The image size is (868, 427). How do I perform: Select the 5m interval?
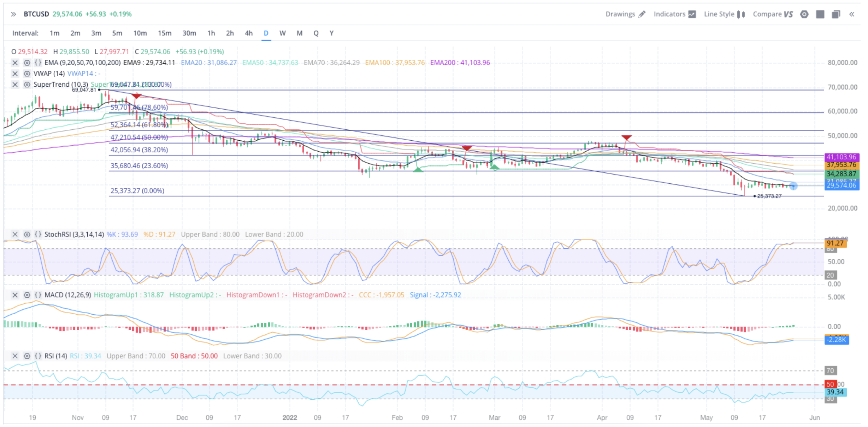(x=117, y=33)
